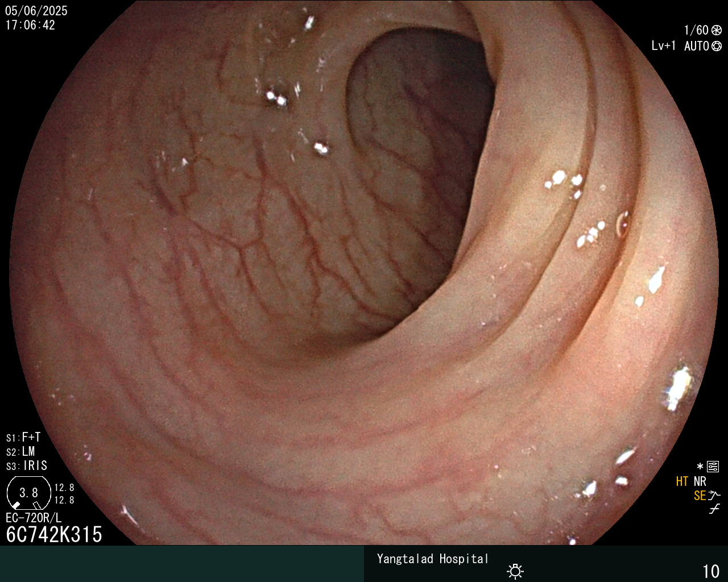Click the 1/60 shutter speed value

(696, 30)
